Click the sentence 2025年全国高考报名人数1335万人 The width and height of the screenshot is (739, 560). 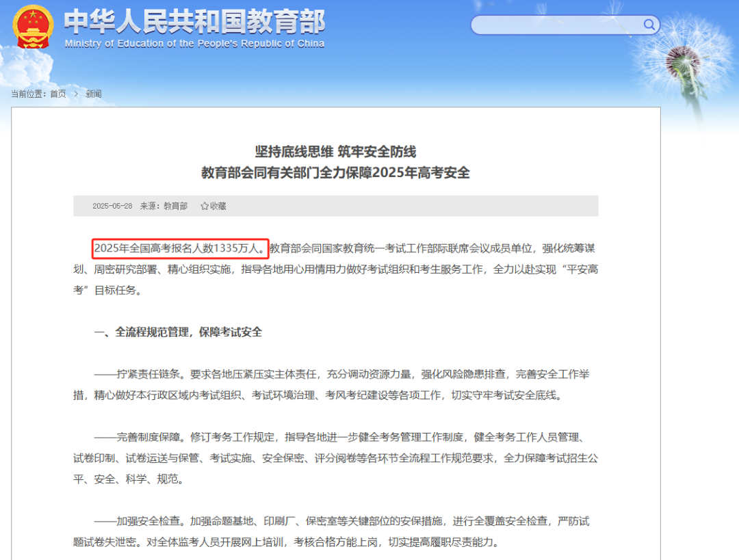[x=179, y=248]
